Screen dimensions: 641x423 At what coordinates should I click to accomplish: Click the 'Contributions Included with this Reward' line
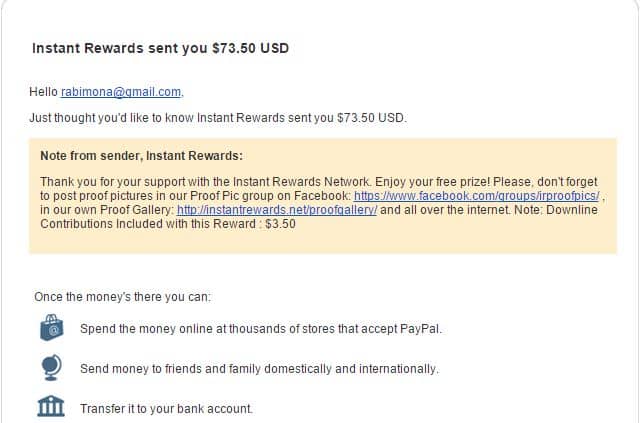[x=168, y=224]
